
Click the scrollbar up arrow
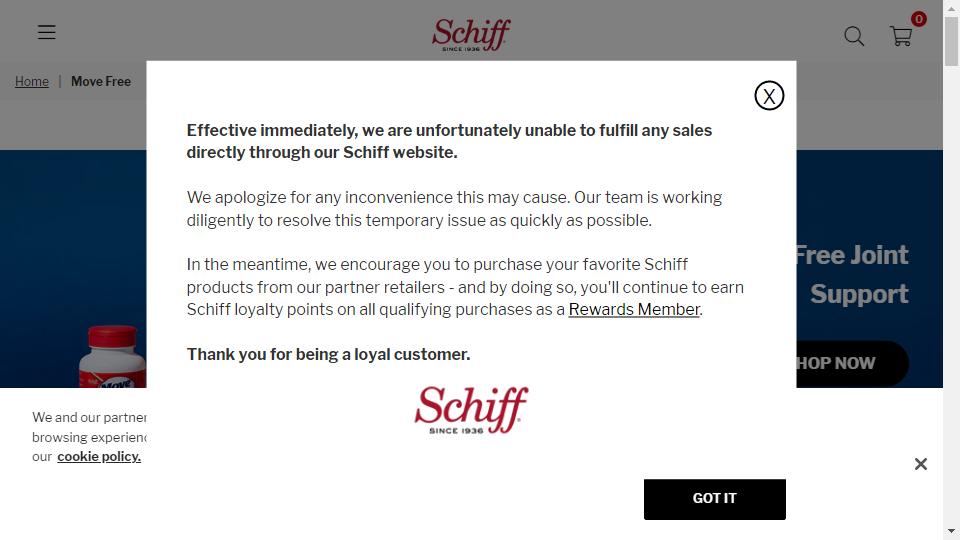click(x=951, y=8)
